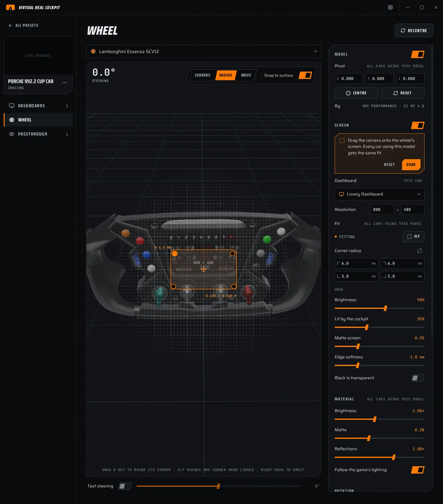Viewport: 443px width, 504px height.
Task: Expand the Lamborghini Essenza SCV12 dropdown
Action: pos(204,51)
